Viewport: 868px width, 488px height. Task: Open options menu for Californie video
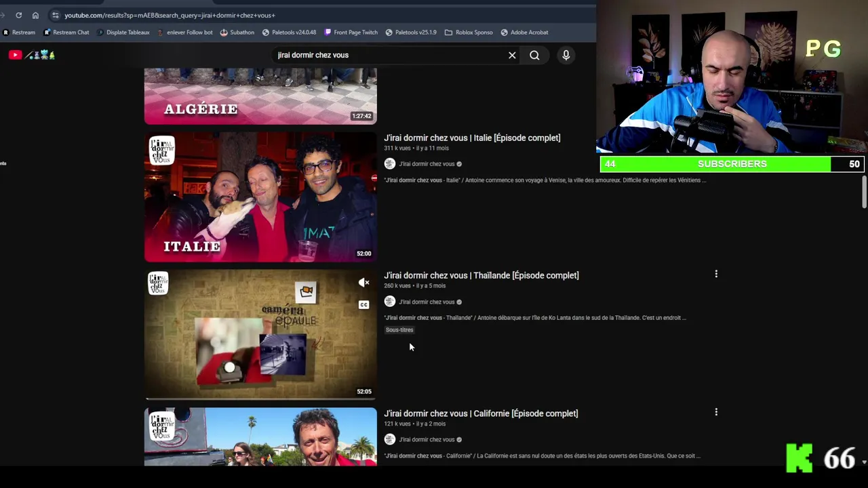(x=716, y=412)
